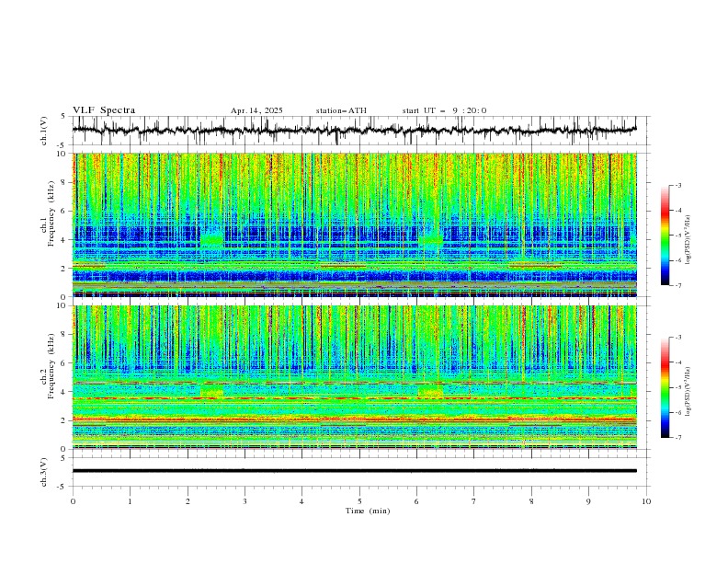Screen dimensions: 728x563
Task: Click the ch.2 'Frequency (kHz)' axis label
Action: tap(51, 366)
